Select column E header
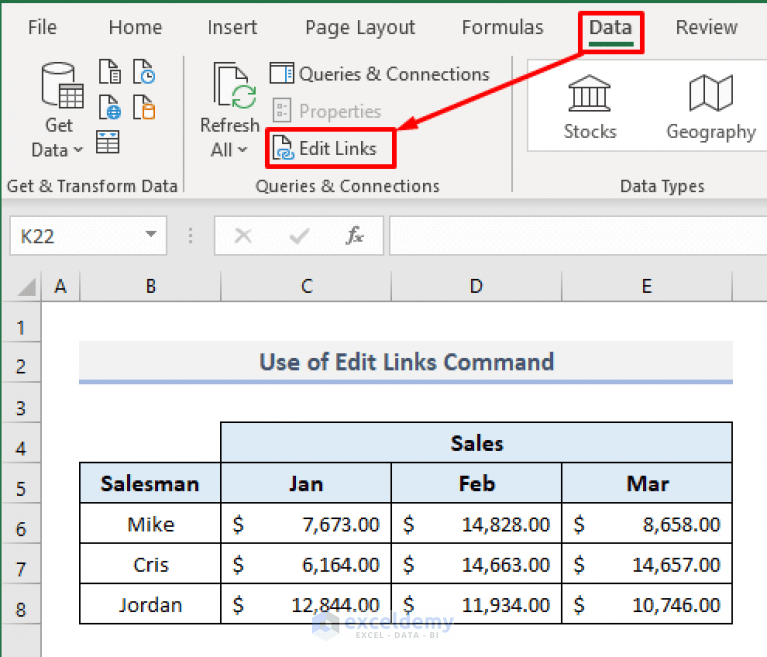This screenshot has width=767, height=657. tap(647, 286)
